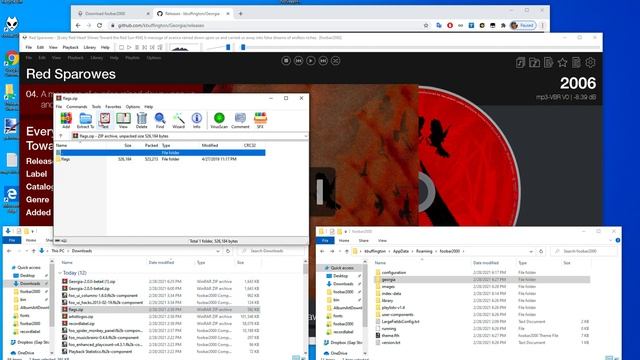Screen dimensions: 640x360
Task: Click the Comment icon in WinRAR
Action: coord(240,120)
